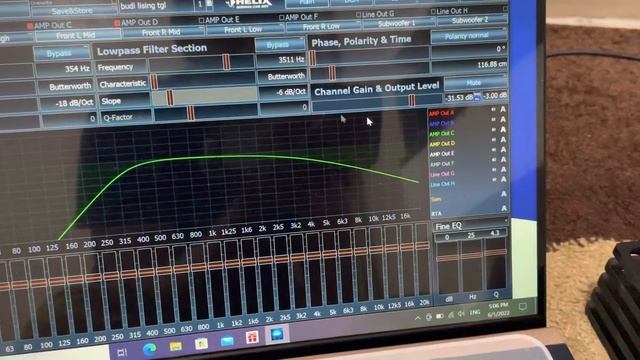Expand the Fine EQ dropdown

click(x=471, y=225)
